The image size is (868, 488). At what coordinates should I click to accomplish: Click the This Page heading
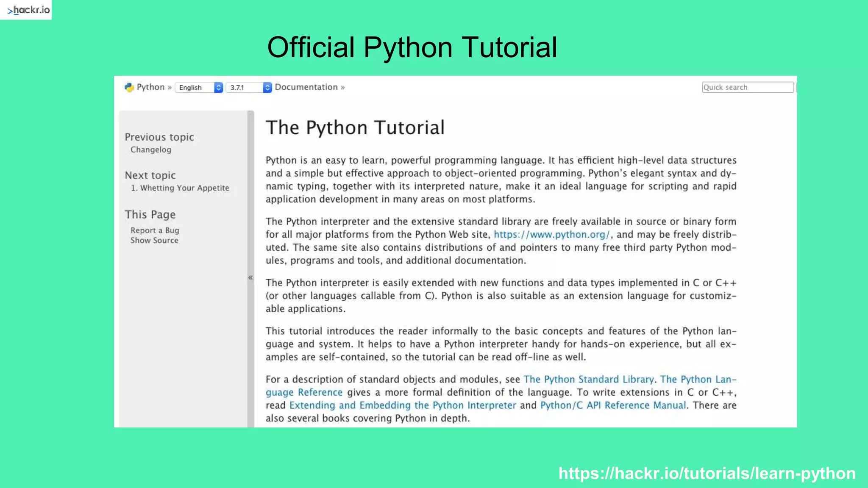[x=150, y=214]
